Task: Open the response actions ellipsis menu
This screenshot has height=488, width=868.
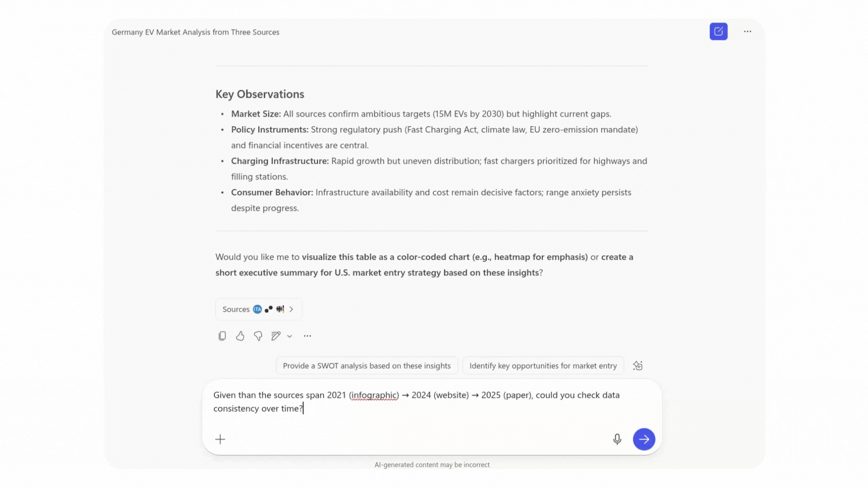Action: pyautogui.click(x=307, y=336)
